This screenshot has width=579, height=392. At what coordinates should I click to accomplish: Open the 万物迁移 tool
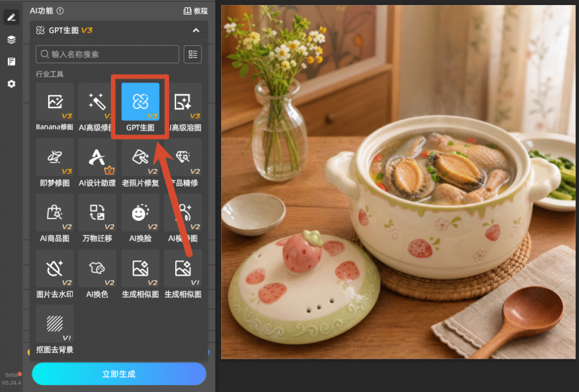pyautogui.click(x=97, y=218)
